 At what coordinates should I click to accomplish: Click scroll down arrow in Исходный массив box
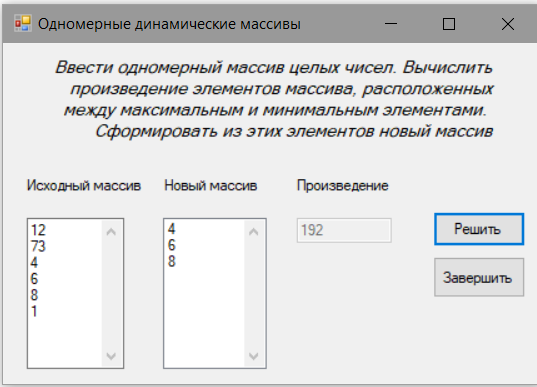click(x=111, y=356)
